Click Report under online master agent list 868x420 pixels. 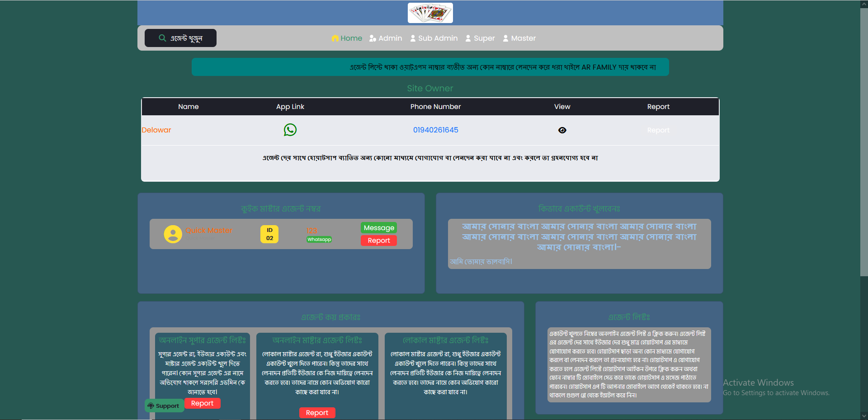317,412
